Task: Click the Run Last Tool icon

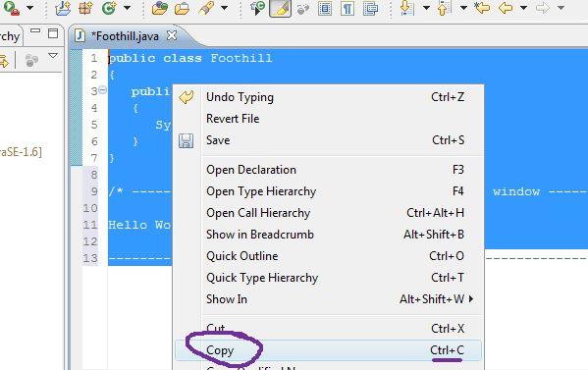Action: [11, 8]
